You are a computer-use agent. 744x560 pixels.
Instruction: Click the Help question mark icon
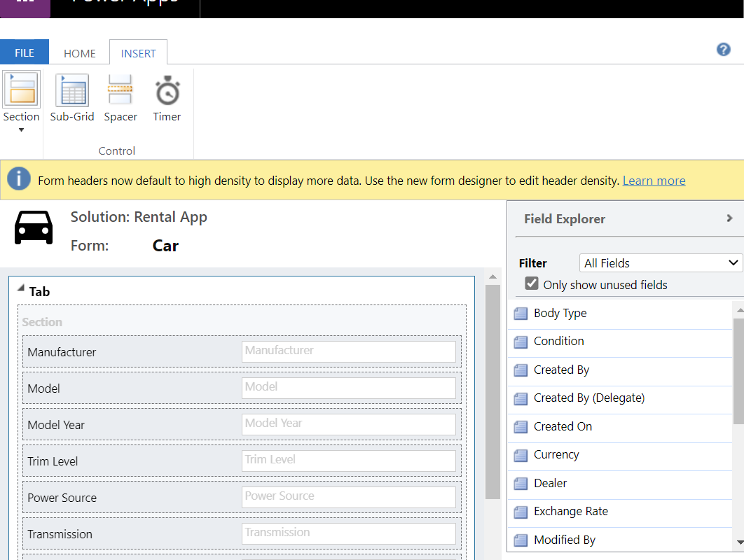coord(724,50)
